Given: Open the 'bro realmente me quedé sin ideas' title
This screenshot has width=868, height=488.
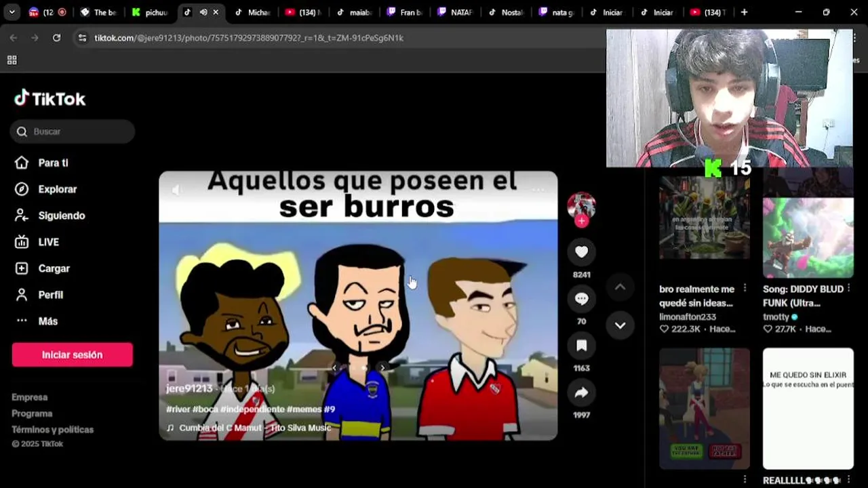Looking at the screenshot, I should (x=696, y=296).
